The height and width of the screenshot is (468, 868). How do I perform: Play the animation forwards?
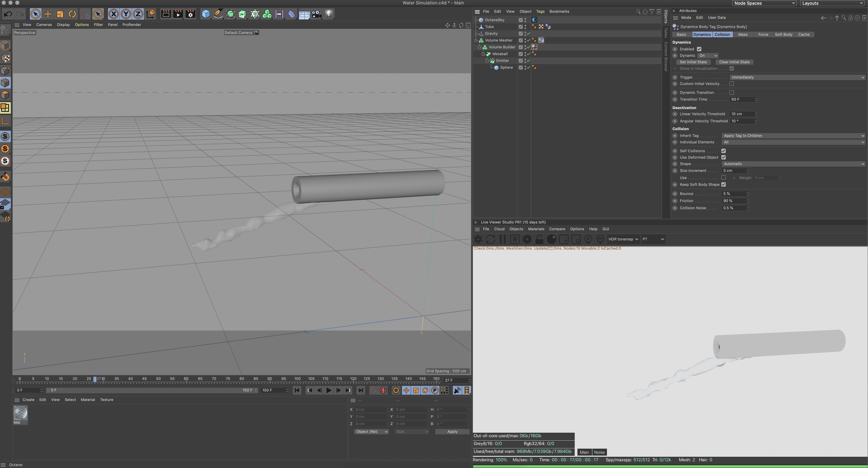tap(329, 390)
